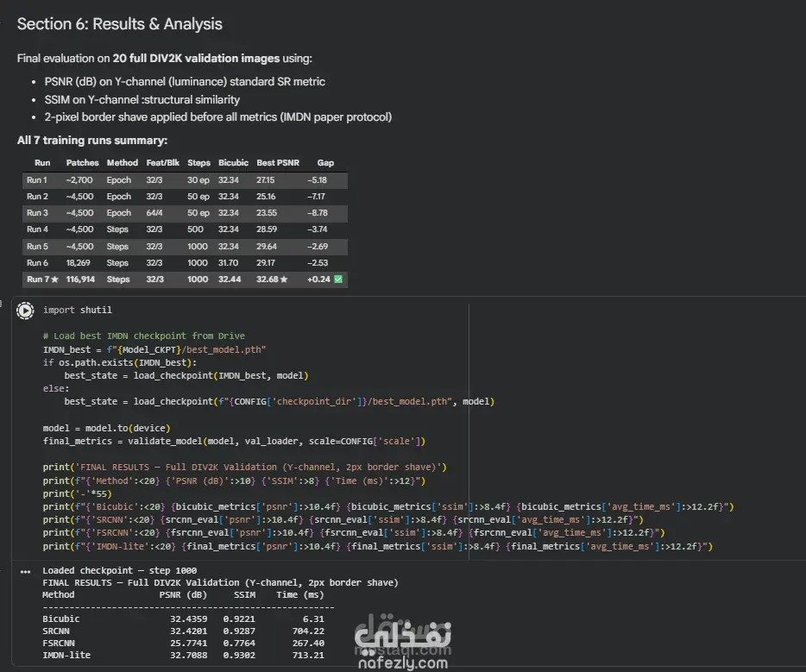Click the '32.7088' PSNR output value

189,655
